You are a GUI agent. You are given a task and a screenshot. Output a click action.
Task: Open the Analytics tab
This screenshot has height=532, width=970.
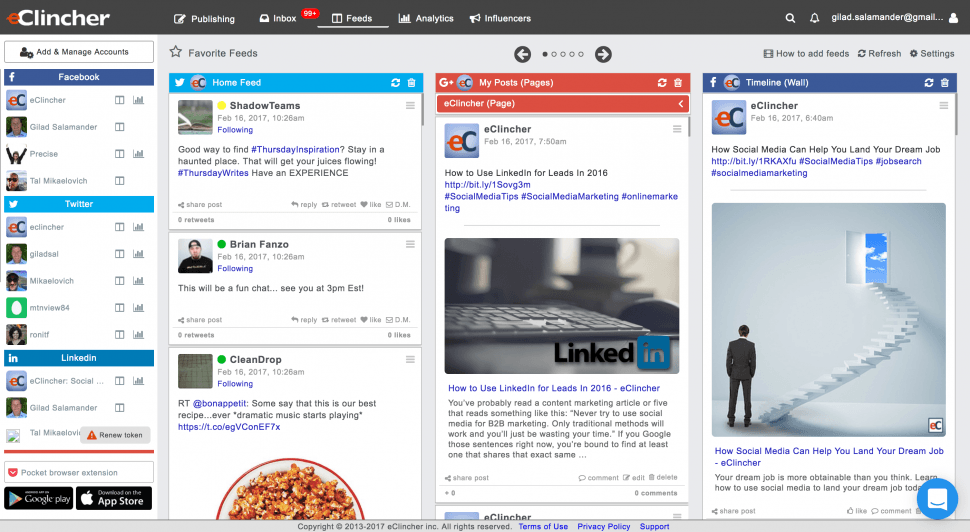click(x=426, y=19)
